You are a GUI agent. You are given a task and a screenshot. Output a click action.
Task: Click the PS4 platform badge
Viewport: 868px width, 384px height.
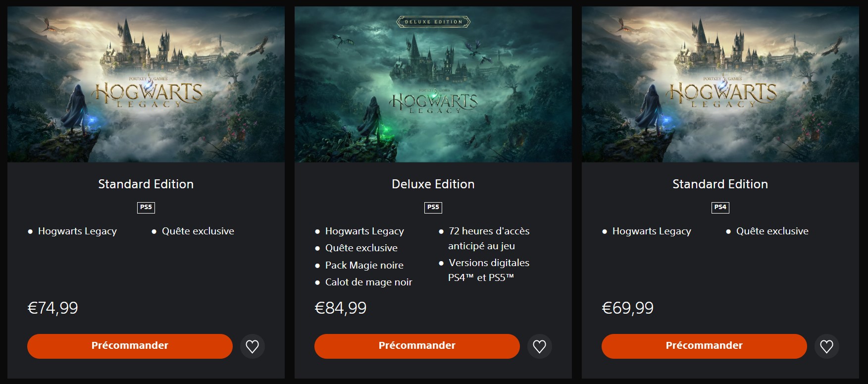[720, 208]
